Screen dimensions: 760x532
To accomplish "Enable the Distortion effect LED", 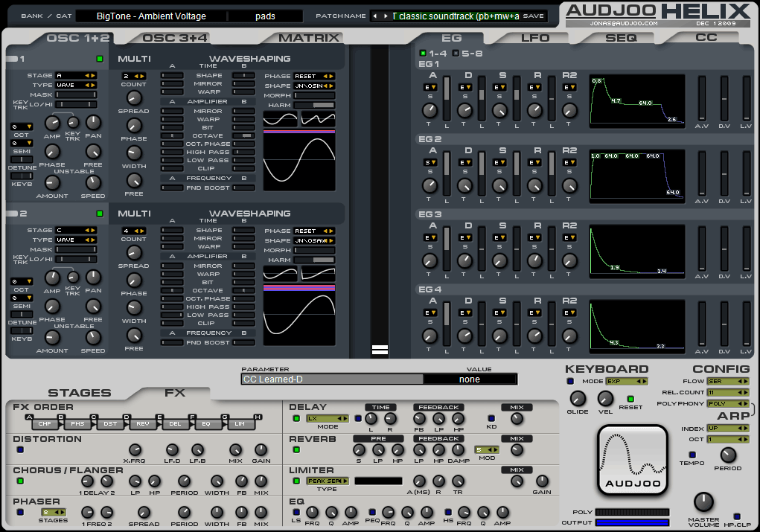I will [x=20, y=449].
